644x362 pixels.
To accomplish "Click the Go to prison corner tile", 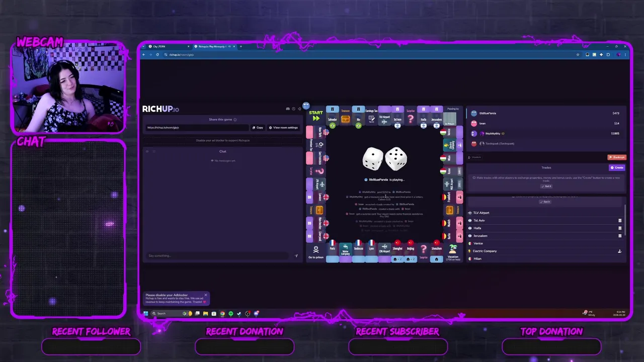I will [316, 252].
